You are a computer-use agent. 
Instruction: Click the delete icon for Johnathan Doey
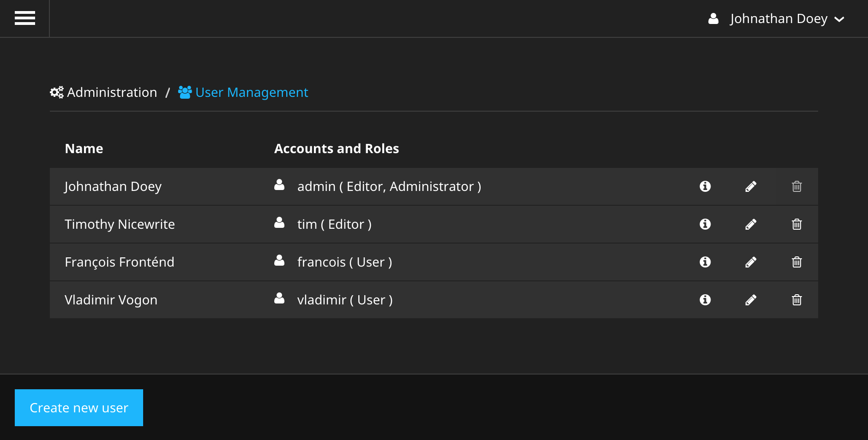[797, 186]
